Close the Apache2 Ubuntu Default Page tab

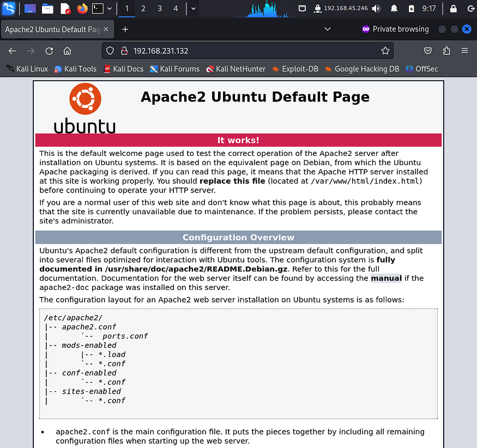[106, 29]
